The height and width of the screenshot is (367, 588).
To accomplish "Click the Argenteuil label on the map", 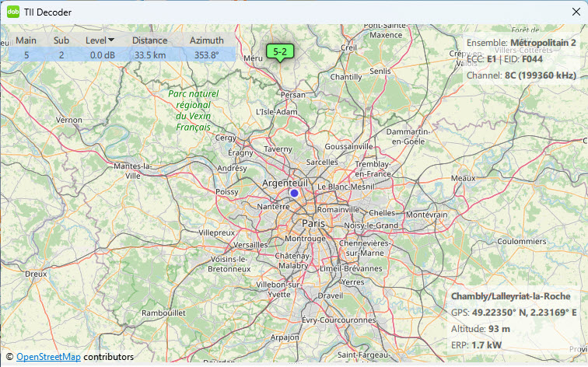I will 285,183.
